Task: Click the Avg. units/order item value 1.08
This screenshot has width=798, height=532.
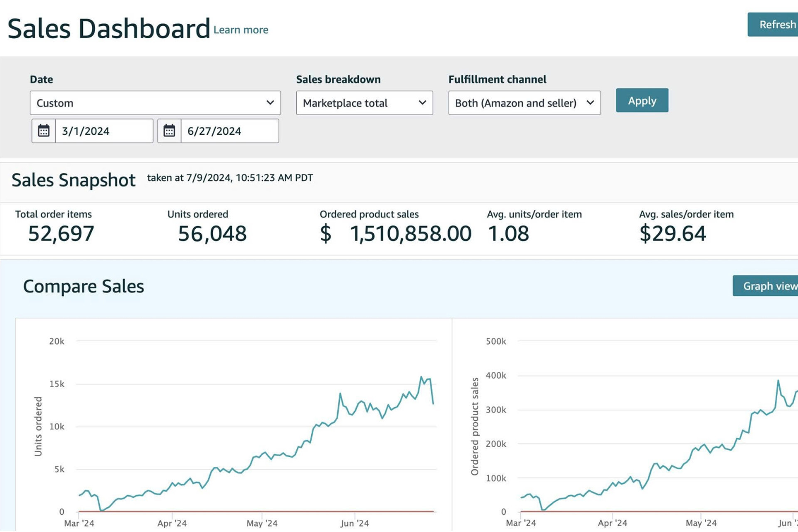Action: coord(508,234)
